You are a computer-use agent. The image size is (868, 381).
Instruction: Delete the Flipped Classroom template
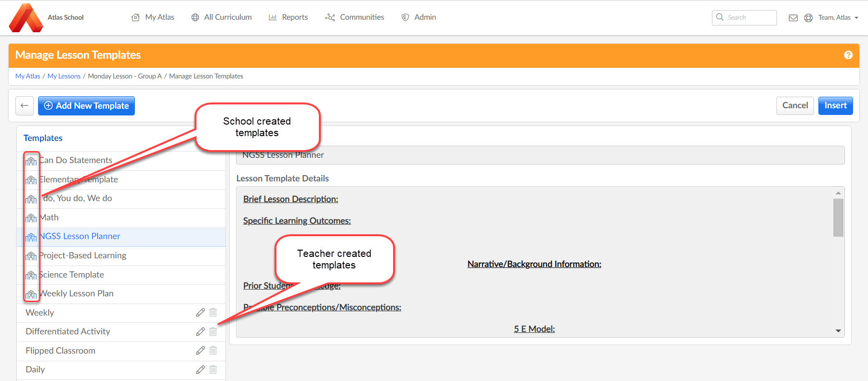click(x=213, y=351)
